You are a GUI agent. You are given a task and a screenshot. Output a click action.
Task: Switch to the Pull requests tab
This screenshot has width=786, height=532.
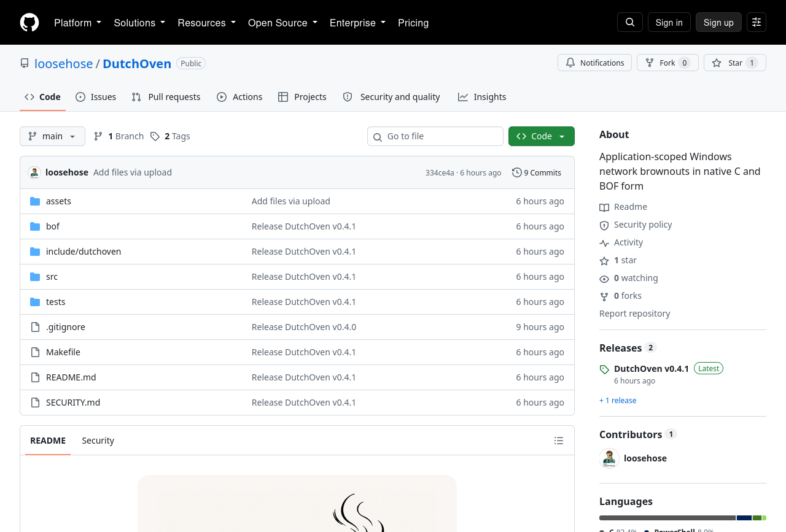[x=166, y=97]
